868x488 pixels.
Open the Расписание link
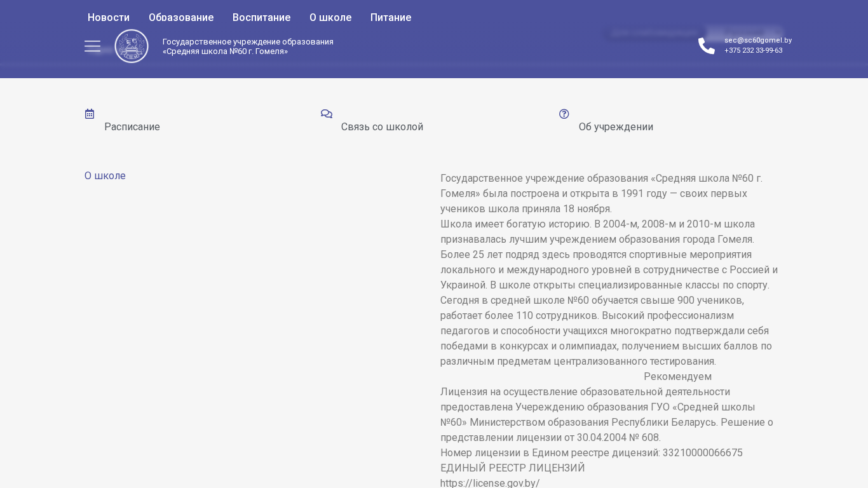tap(132, 127)
